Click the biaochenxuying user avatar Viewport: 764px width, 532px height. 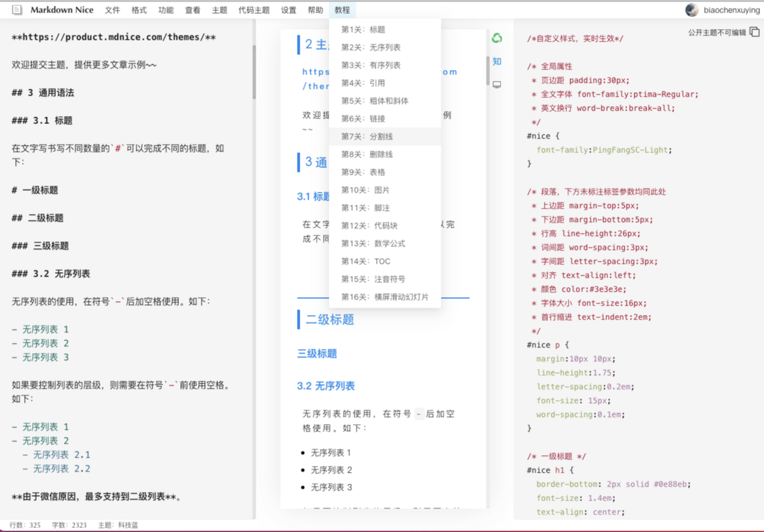pyautogui.click(x=692, y=10)
